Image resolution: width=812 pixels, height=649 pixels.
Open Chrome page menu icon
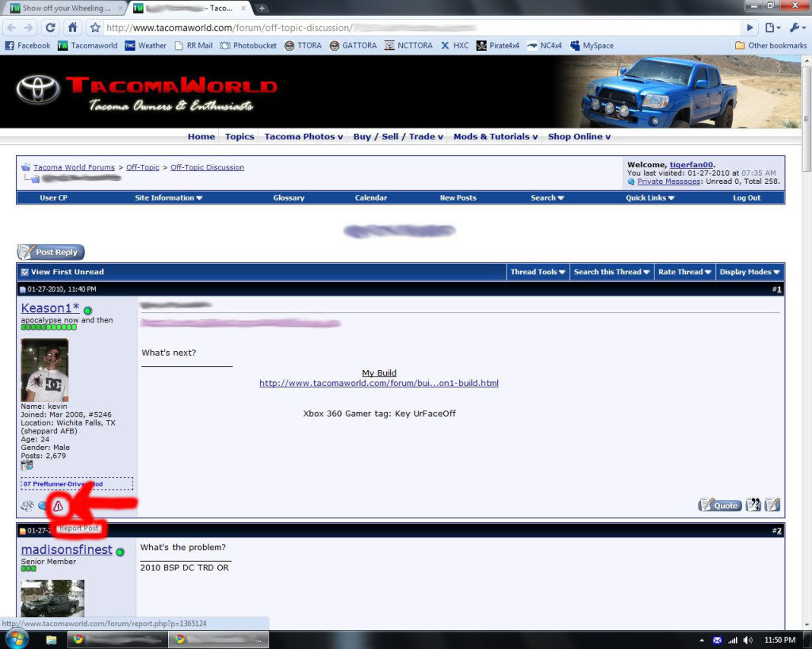(x=772, y=28)
